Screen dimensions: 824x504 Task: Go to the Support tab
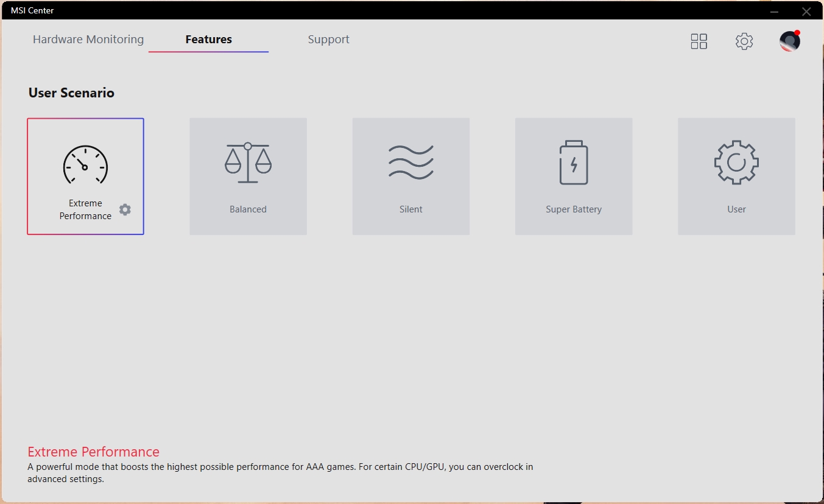[x=328, y=40]
